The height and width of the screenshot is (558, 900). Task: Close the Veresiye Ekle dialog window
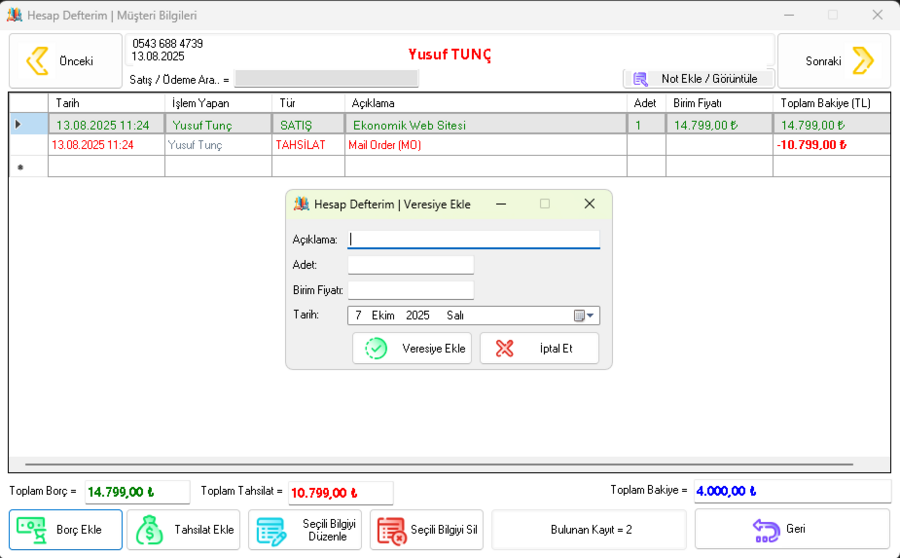(589, 204)
